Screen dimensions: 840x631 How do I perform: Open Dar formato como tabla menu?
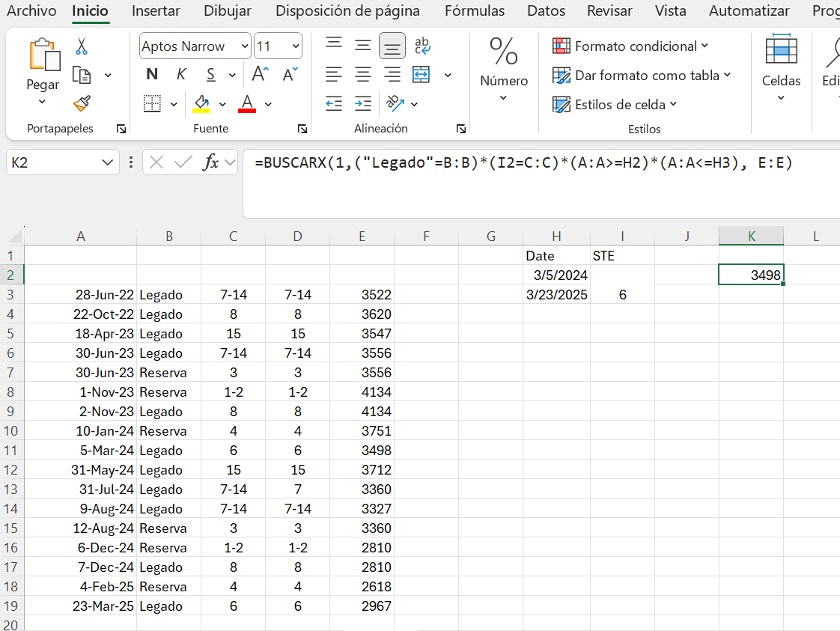[x=642, y=76]
